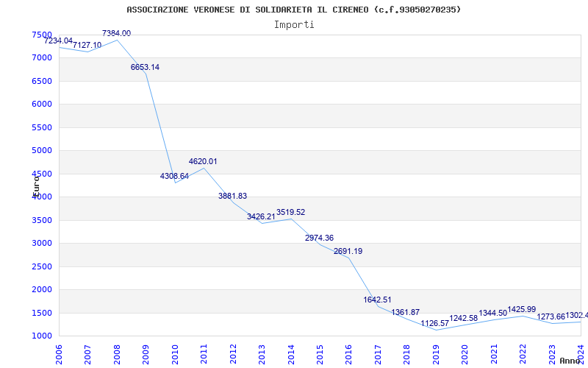Click x-axis year 2009
Screen dimensions: 588x368
146,354
